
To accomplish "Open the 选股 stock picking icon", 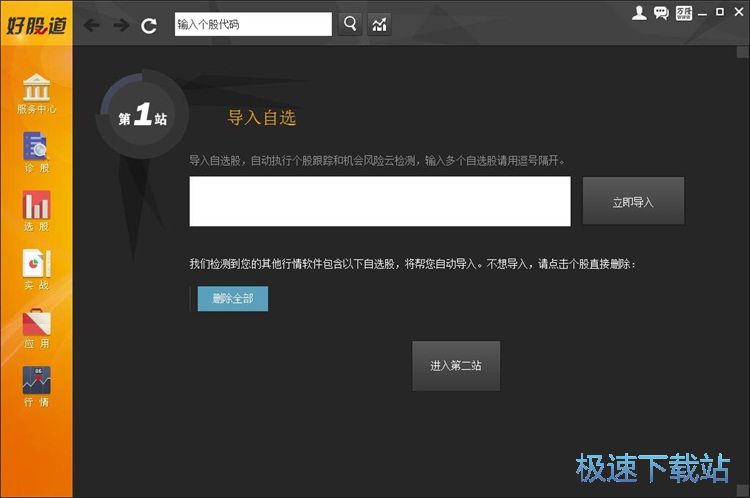I will [x=36, y=211].
